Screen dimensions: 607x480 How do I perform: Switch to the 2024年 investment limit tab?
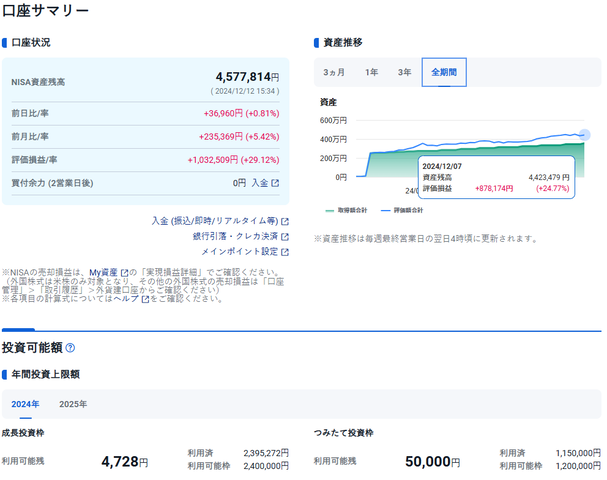(25, 404)
